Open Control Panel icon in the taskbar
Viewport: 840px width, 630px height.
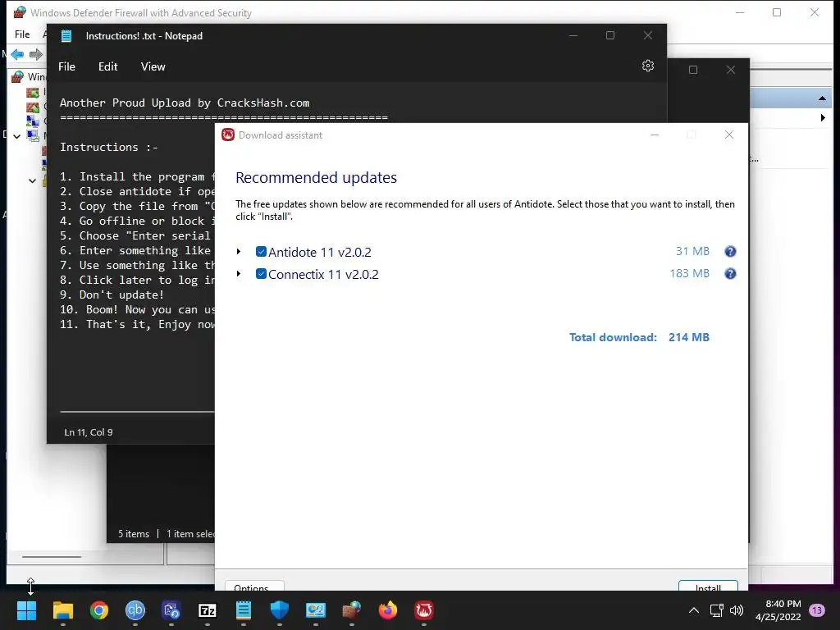(316, 610)
